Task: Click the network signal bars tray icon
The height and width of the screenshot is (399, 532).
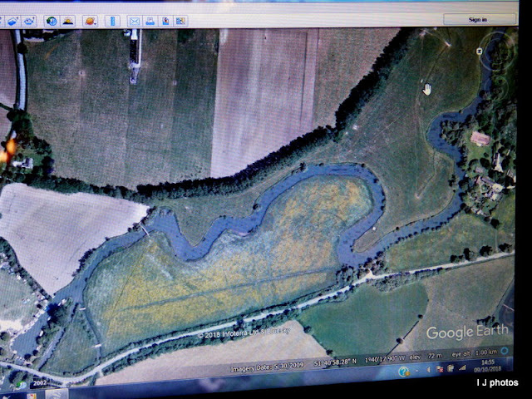Action: click(462, 367)
